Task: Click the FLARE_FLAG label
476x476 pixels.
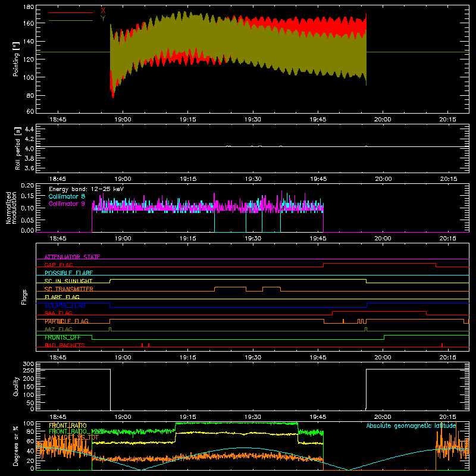Action: point(62,297)
